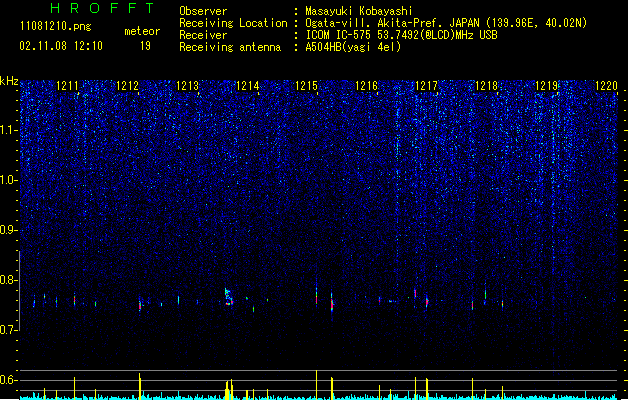Click the 1.0 kHz axis label
This screenshot has width=629, height=400.
[9, 180]
